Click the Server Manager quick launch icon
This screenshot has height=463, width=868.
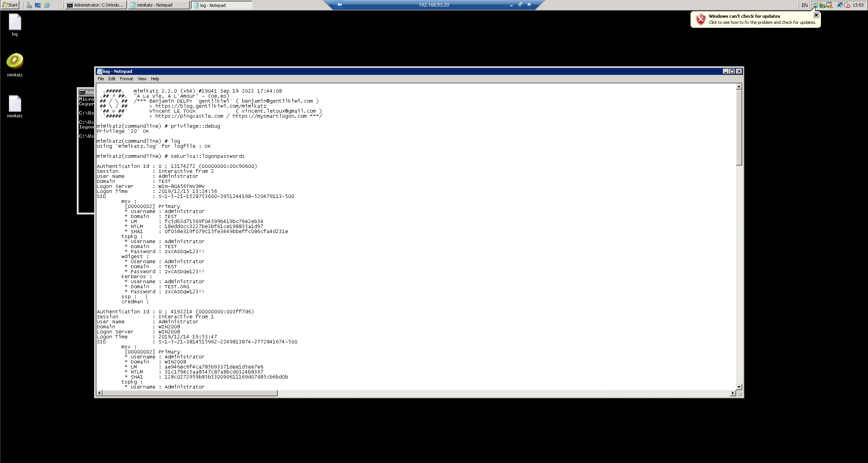pyautogui.click(x=29, y=5)
